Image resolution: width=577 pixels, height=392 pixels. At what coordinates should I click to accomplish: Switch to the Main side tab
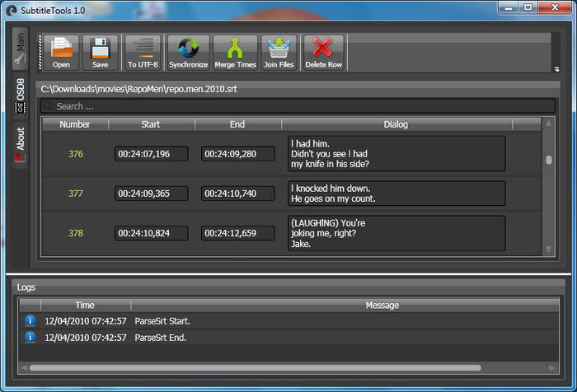pyautogui.click(x=21, y=49)
